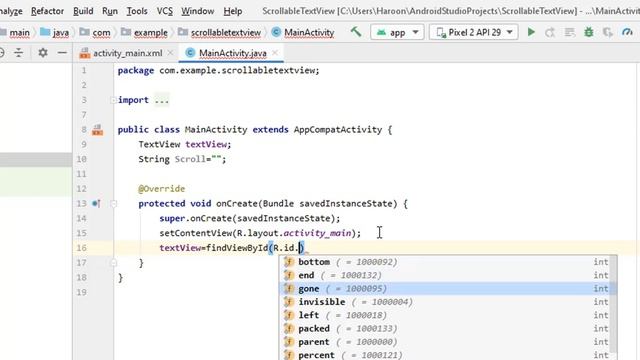Open the Window menu
This screenshot has width=640, height=360.
(198, 11)
